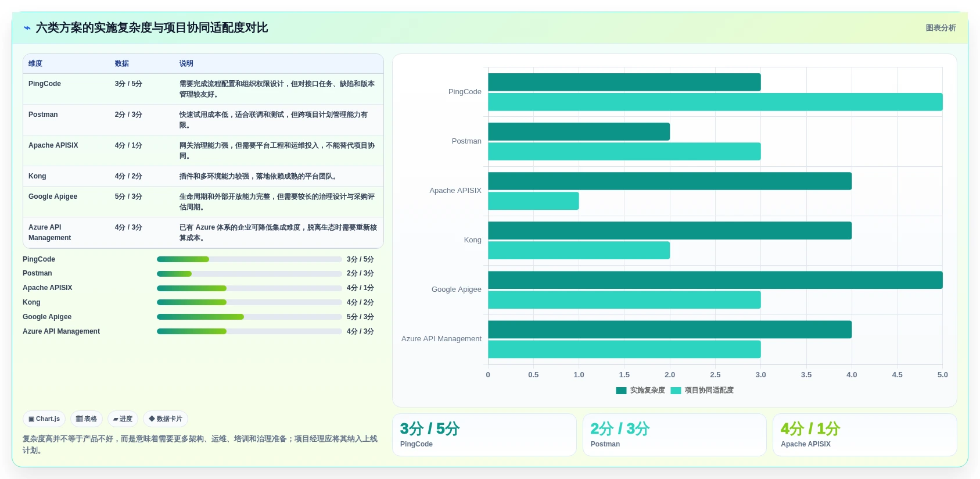980x479 pixels.
Task: Open the Apache APISIX 4分 / 1分 card
Action: (865, 435)
